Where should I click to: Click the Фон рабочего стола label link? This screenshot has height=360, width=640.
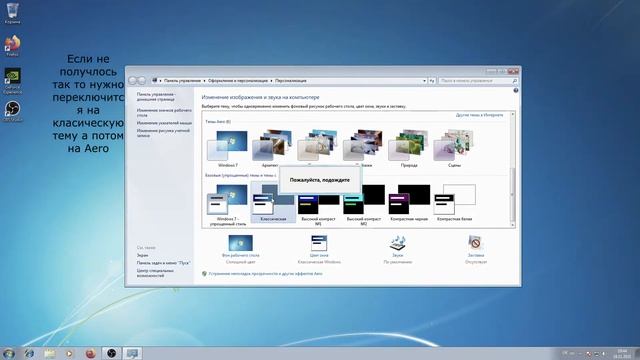click(x=240, y=255)
